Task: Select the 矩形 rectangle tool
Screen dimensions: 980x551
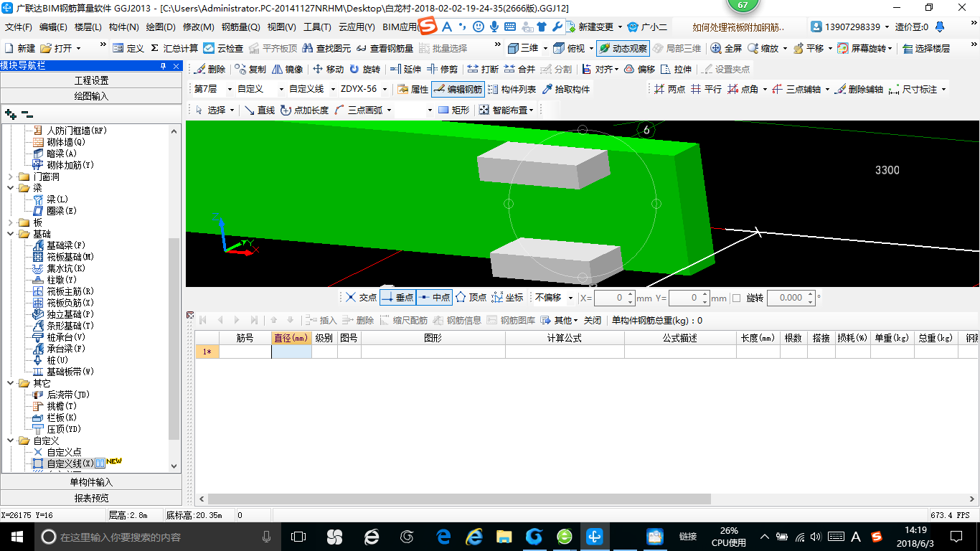Action: pos(453,110)
